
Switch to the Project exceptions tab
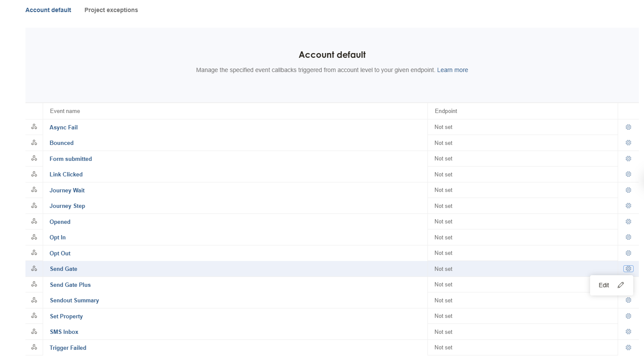pyautogui.click(x=111, y=10)
